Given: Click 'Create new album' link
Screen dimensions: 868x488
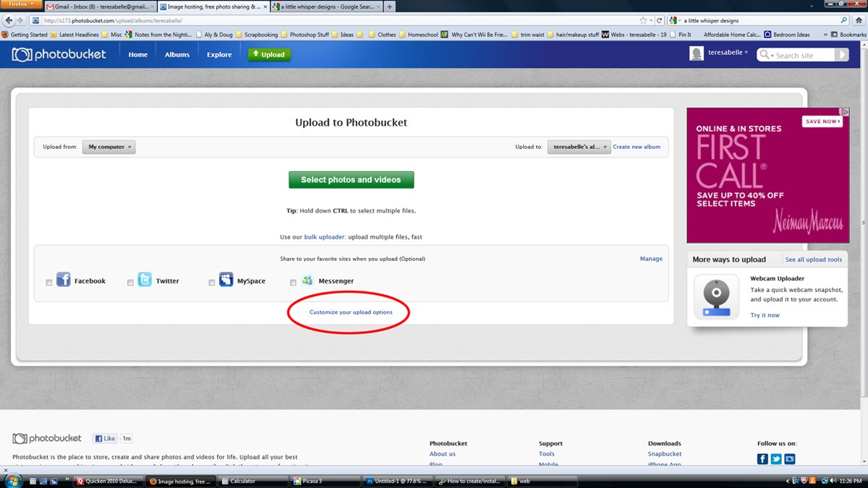Looking at the screenshot, I should 637,147.
